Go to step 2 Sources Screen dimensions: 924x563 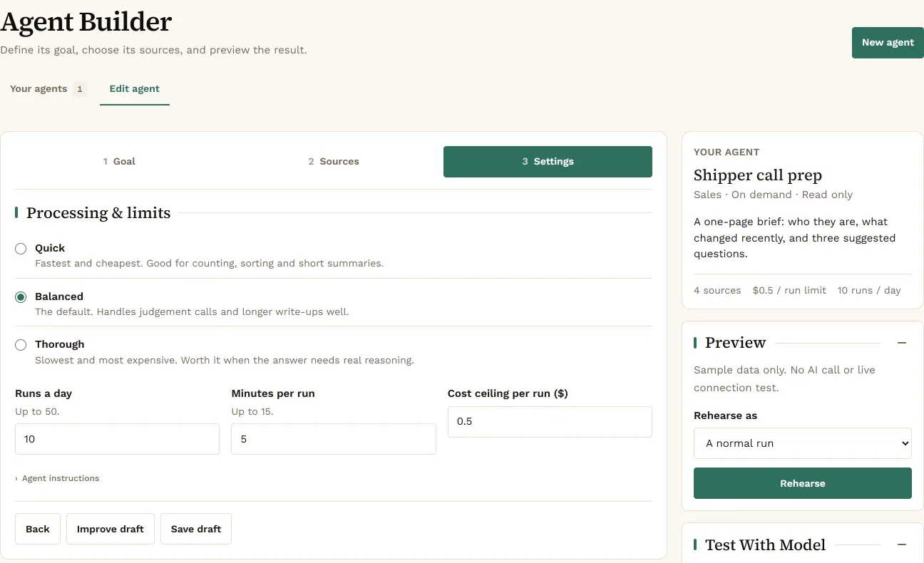(x=334, y=162)
